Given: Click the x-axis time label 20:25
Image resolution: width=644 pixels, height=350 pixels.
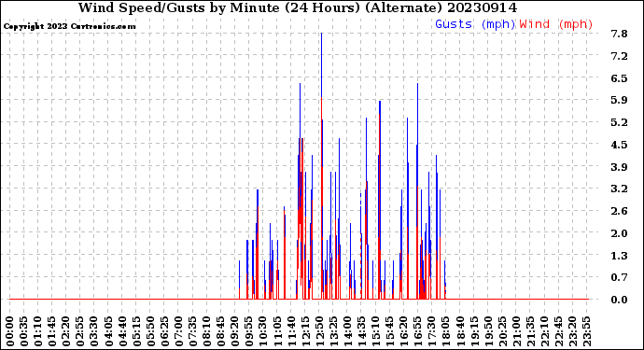Looking at the screenshot, I should [501, 331].
